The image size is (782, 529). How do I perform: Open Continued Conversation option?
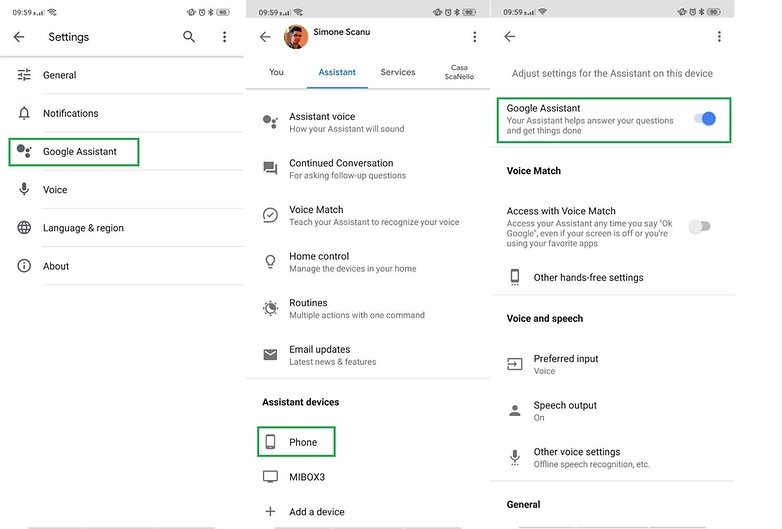[368, 169]
